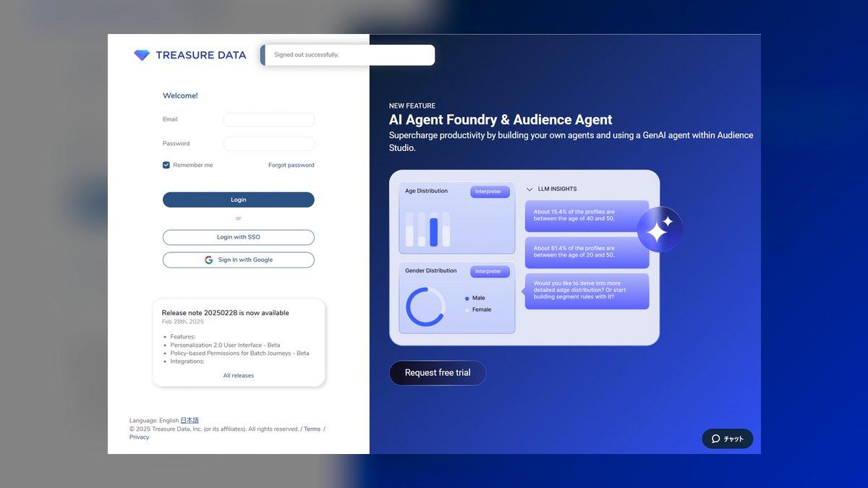Collapse the LLM INSIGHTS chevron
This screenshot has height=488, width=868.
coord(529,189)
